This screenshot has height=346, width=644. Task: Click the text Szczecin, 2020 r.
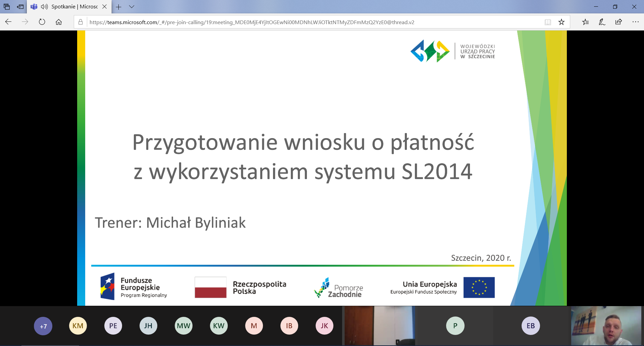pos(481,258)
